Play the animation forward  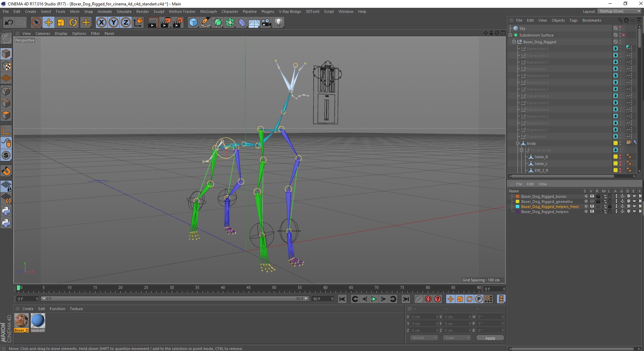[x=374, y=299]
